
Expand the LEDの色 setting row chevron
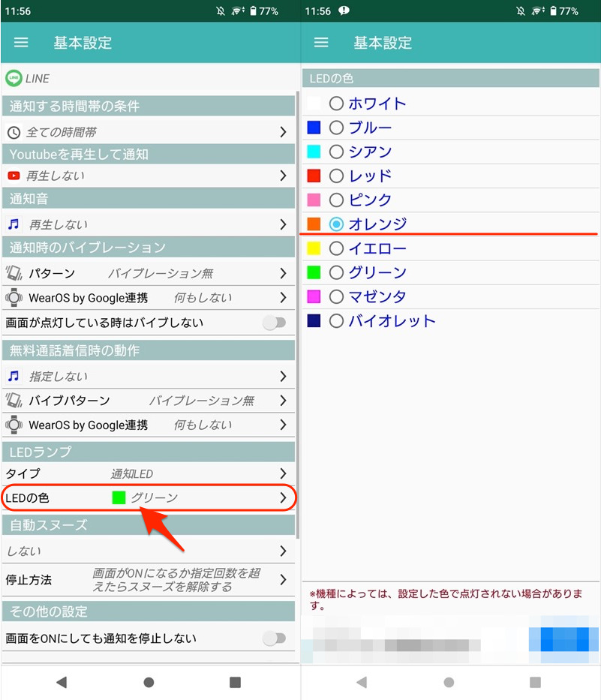[283, 497]
